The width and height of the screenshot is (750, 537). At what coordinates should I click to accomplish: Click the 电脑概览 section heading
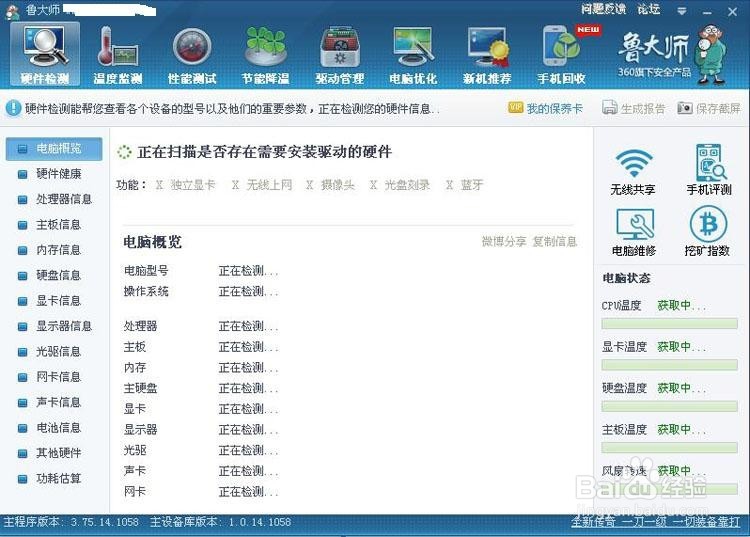point(153,242)
